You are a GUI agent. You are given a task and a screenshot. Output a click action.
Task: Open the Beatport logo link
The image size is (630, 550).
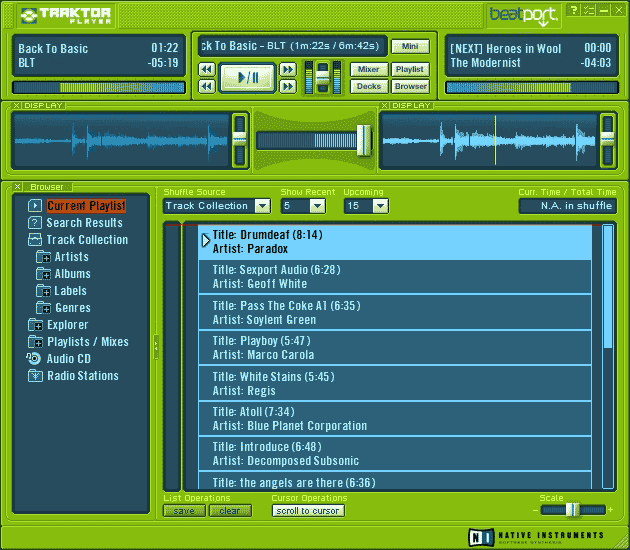[x=523, y=16]
